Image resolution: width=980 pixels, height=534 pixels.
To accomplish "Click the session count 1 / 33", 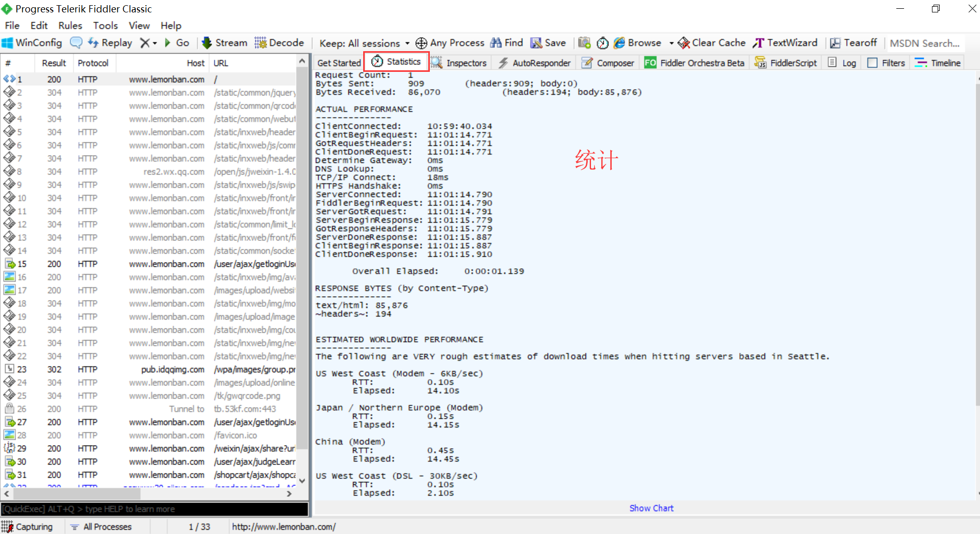I will [199, 527].
